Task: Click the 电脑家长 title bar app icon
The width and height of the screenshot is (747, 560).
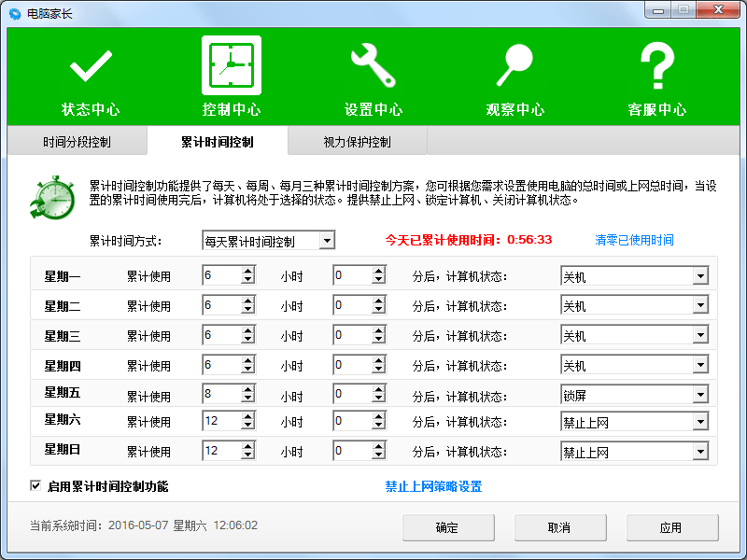Action: tap(13, 12)
